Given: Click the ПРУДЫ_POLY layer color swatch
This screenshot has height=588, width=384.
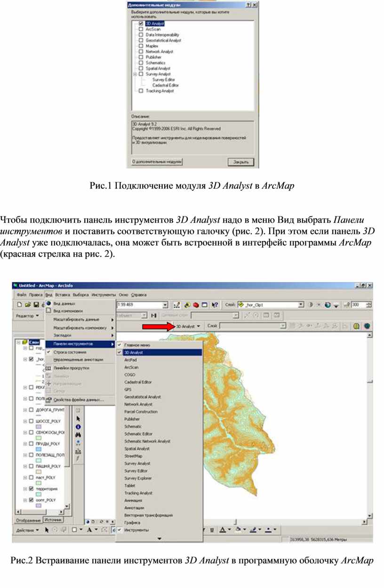Looking at the screenshot, I should pos(40,449).
